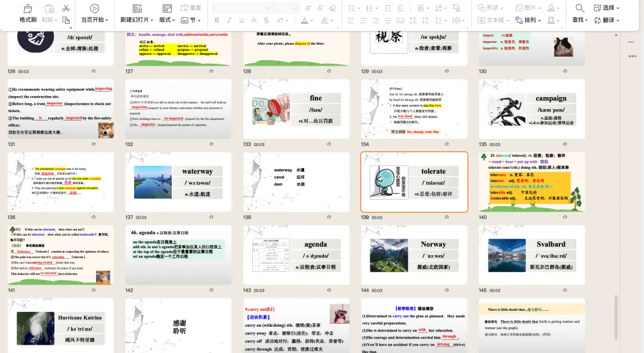This screenshot has width=644, height=353.
Task: Toggle the star under slide 126
Action: click(94, 71)
